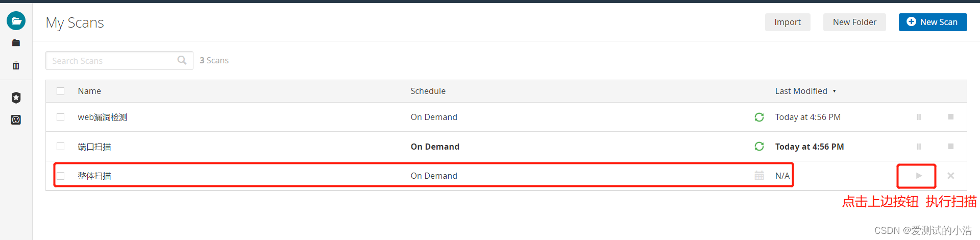Check the select-all checkbox in header

coord(61,91)
